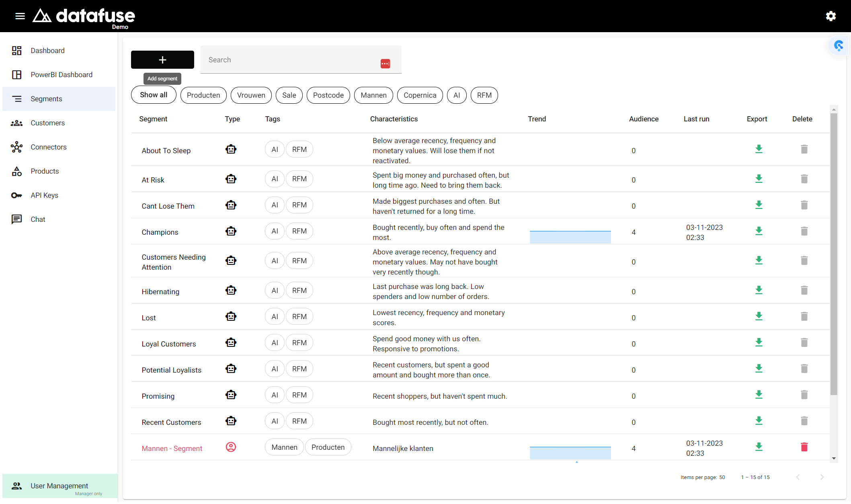Delete the Lost segment
The height and width of the screenshot is (504, 851).
pyautogui.click(x=804, y=316)
